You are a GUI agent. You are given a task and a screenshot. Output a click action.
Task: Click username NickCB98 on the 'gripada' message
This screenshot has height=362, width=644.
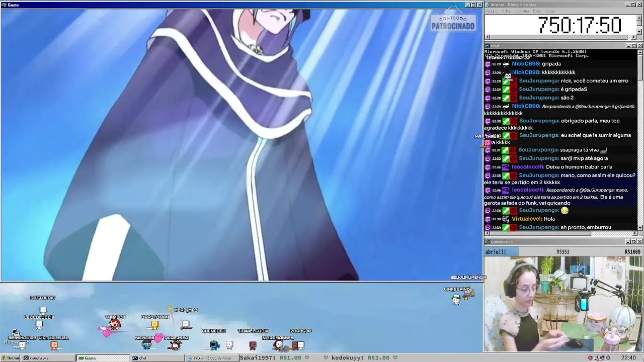[525, 64]
